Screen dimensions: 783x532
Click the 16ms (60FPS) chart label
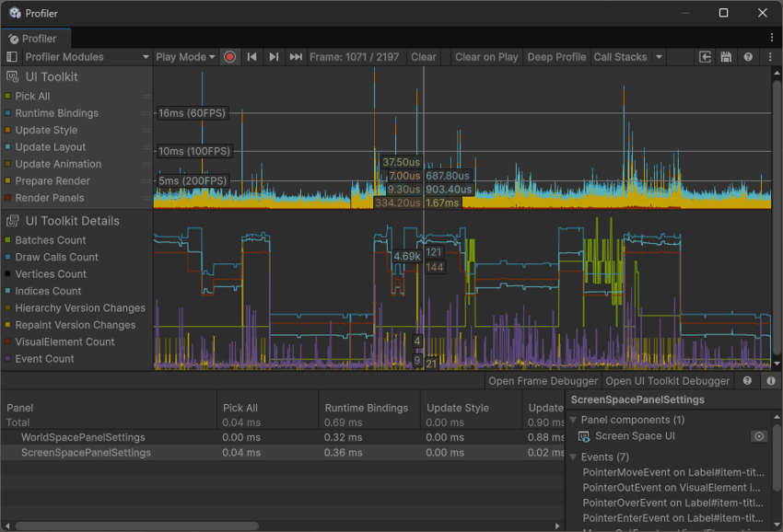click(x=192, y=113)
